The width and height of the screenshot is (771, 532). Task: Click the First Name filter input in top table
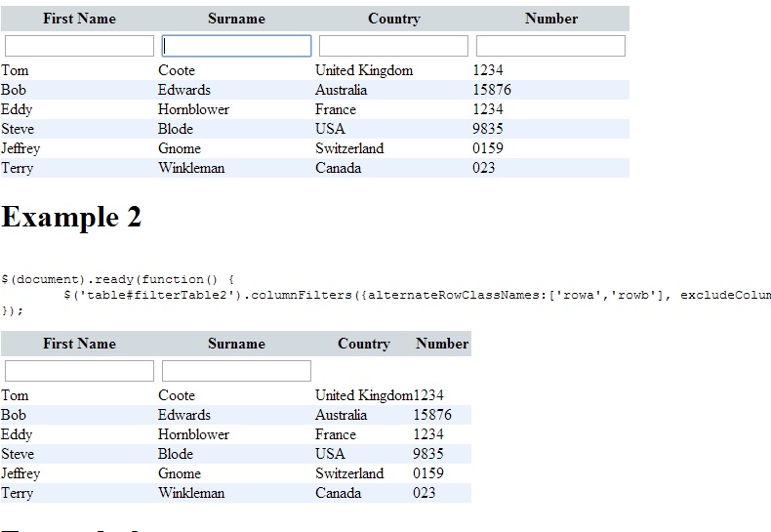79,46
